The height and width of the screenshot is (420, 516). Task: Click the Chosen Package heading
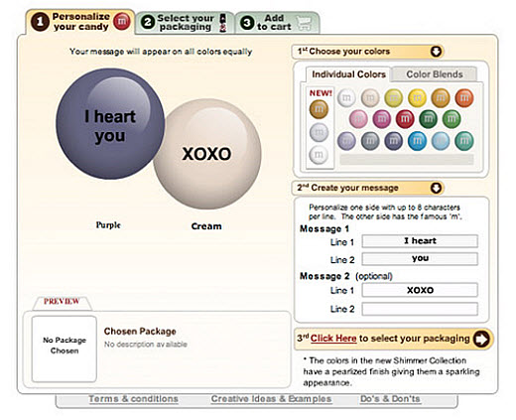[140, 332]
